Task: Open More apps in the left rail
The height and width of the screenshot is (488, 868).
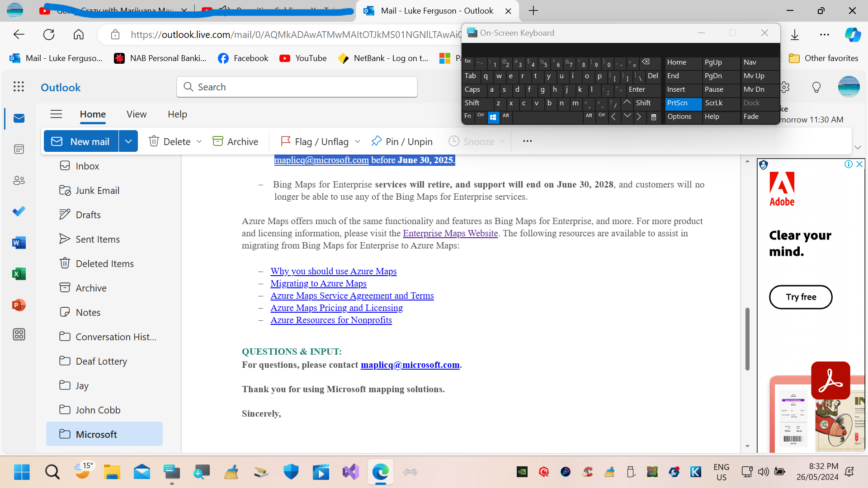Action: click(x=19, y=334)
